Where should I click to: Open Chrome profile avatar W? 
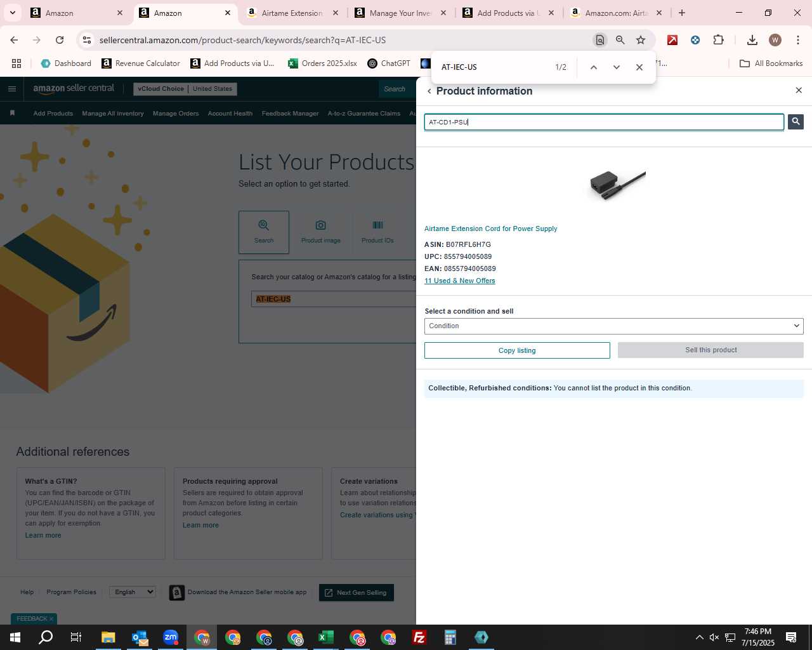pos(775,40)
